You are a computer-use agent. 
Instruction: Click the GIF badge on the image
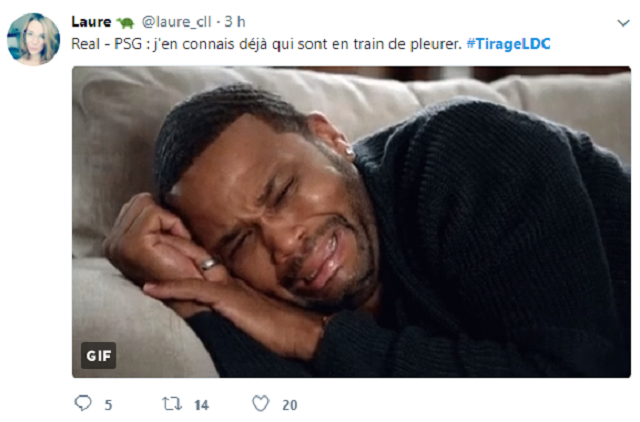(x=98, y=355)
